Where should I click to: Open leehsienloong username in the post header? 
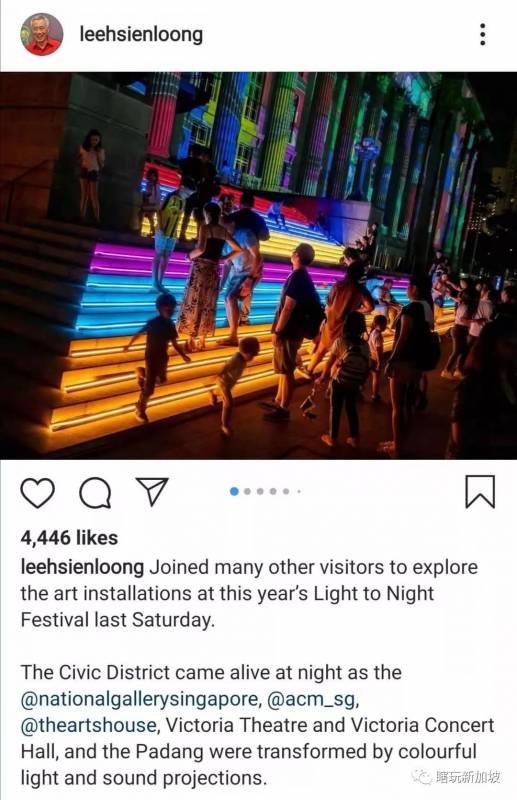tap(141, 35)
